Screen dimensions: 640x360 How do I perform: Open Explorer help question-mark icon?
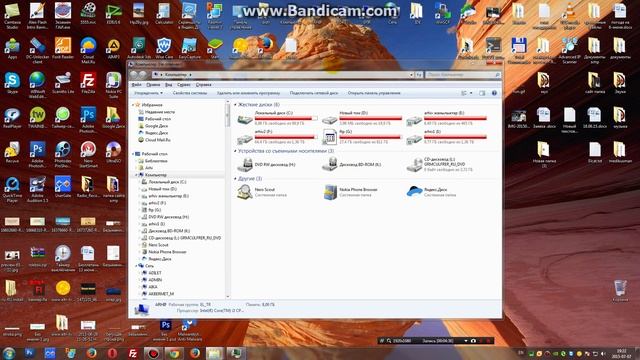click(494, 93)
